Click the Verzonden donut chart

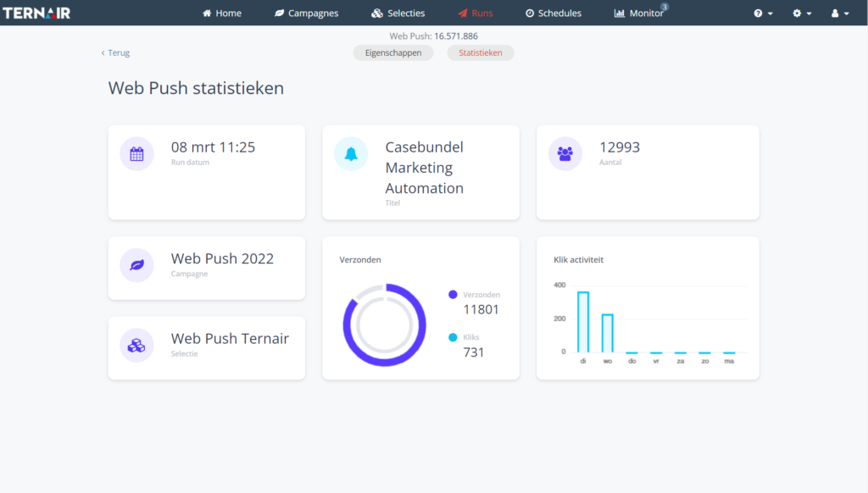tap(385, 324)
